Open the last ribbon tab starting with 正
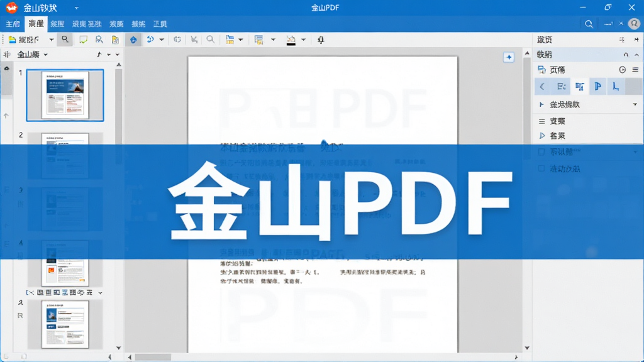Viewport: 644px width, 362px height. (x=160, y=24)
